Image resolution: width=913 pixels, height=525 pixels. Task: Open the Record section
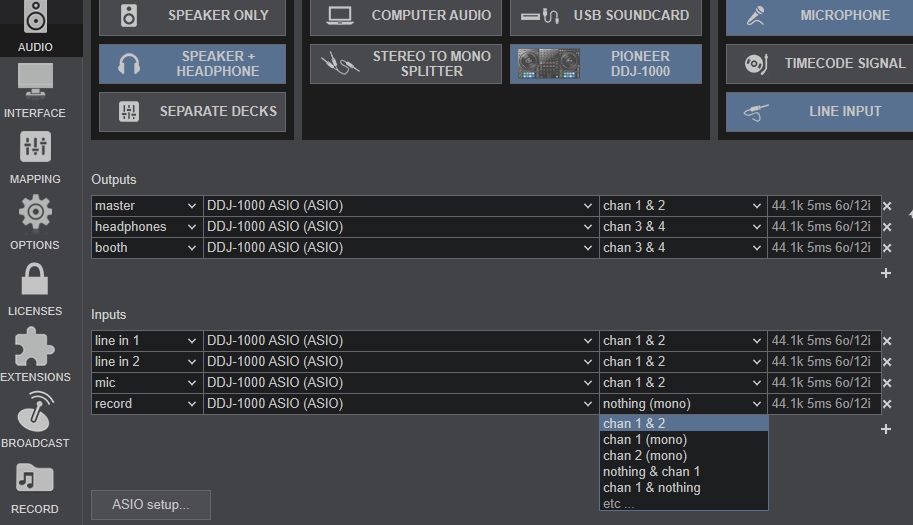pos(35,487)
